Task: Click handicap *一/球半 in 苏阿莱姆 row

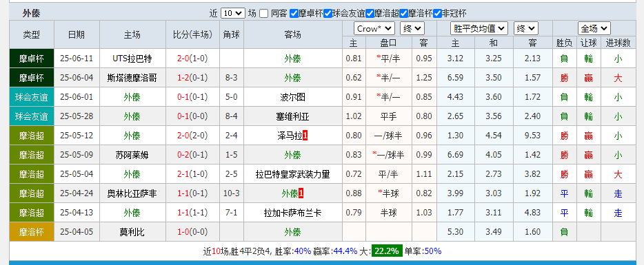Action: [388, 155]
